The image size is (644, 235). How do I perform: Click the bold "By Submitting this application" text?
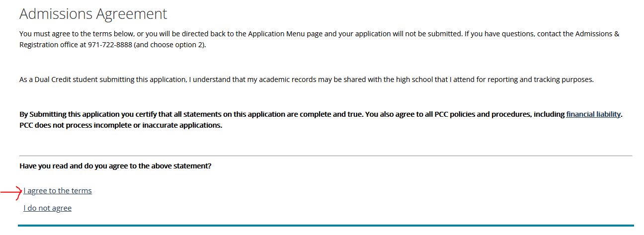pyautogui.click(x=70, y=114)
